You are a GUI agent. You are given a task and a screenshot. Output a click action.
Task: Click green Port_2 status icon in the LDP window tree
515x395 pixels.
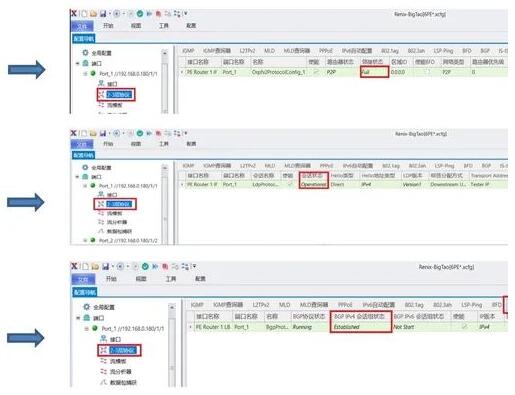coord(93,240)
